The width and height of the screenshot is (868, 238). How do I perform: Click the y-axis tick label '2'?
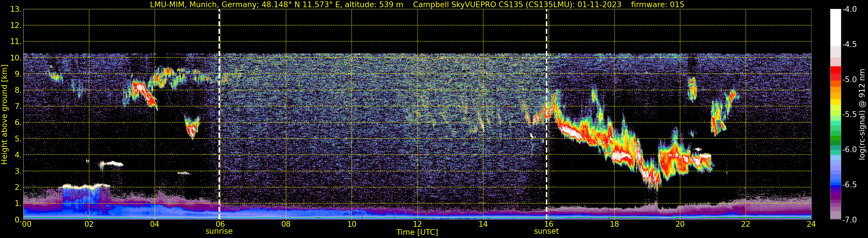(x=18, y=188)
